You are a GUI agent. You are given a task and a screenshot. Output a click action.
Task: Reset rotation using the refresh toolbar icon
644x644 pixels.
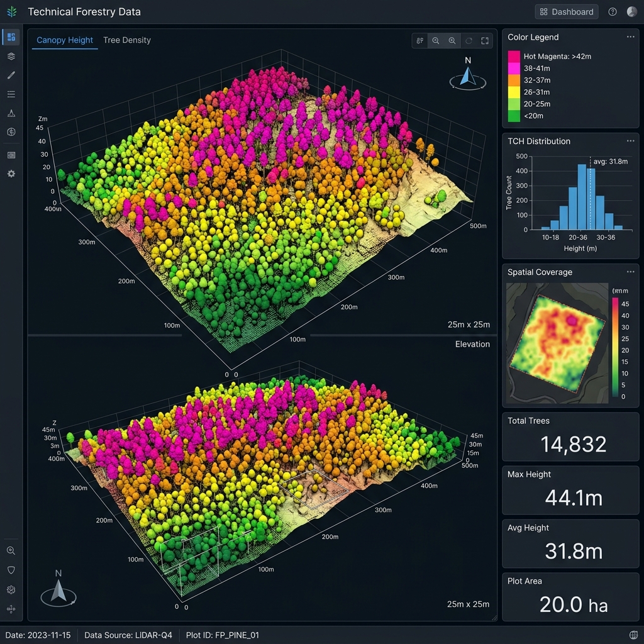(469, 41)
